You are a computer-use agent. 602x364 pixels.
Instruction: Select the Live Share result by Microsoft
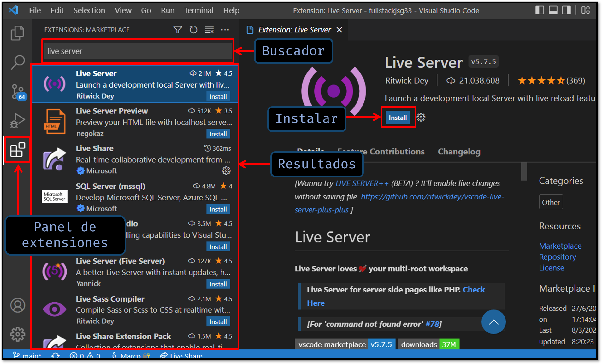tap(135, 159)
